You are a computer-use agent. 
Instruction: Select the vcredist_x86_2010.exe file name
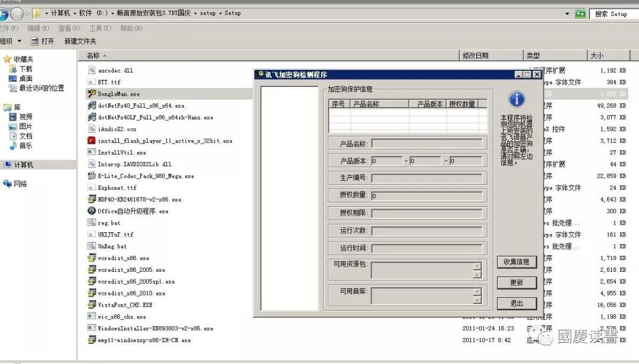[131, 293]
